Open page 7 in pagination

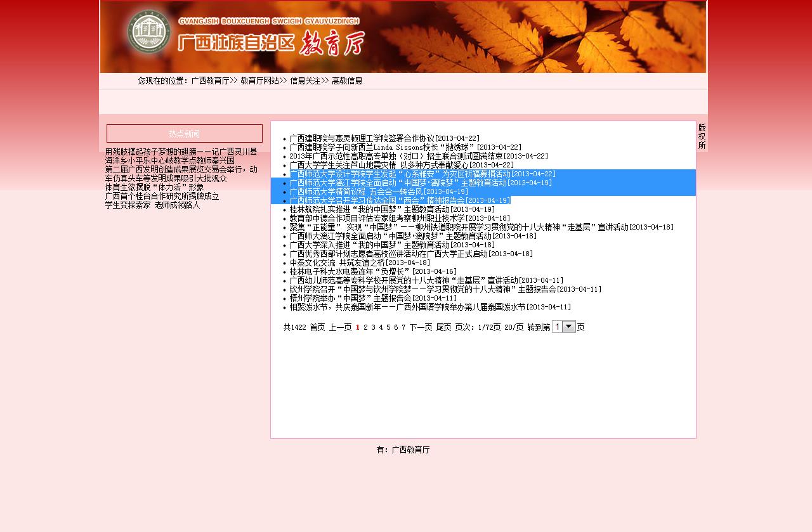pyautogui.click(x=403, y=328)
